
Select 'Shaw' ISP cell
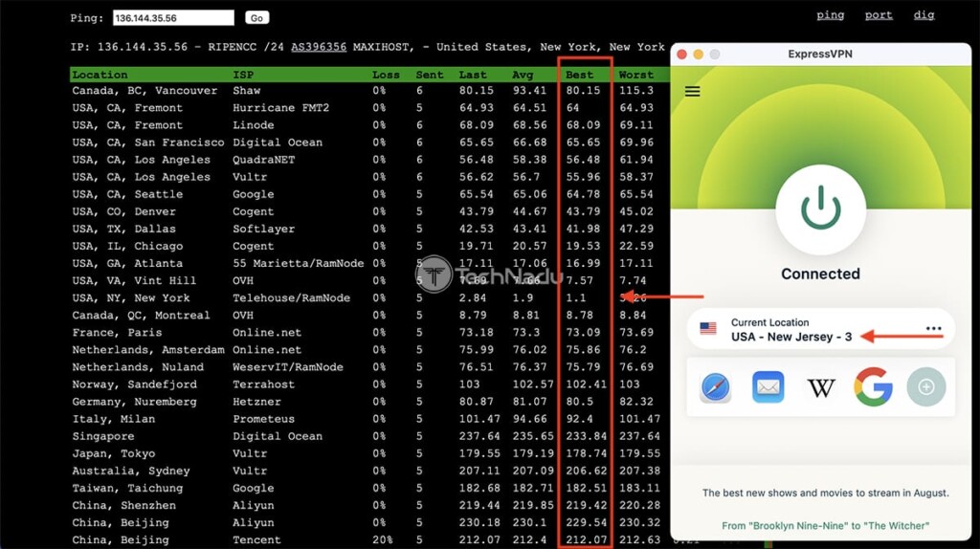coord(246,91)
